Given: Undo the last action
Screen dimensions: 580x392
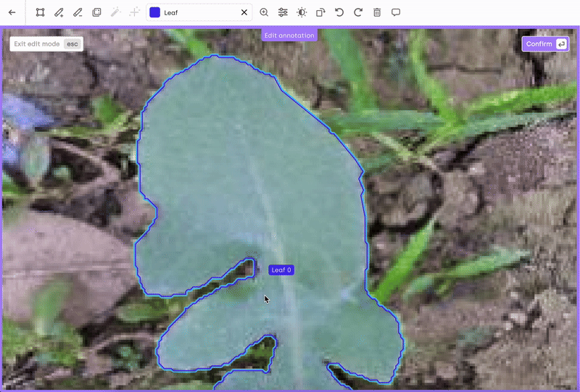Looking at the screenshot, I should [339, 12].
